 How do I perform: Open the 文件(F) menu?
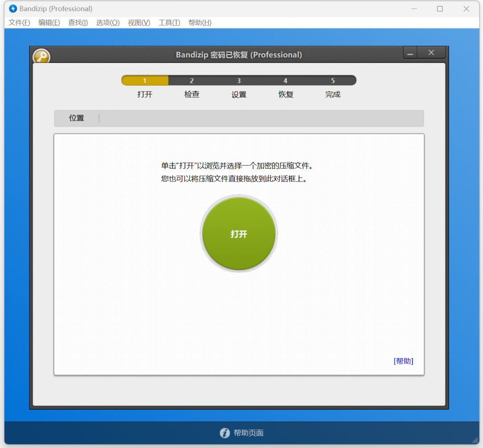(x=19, y=23)
